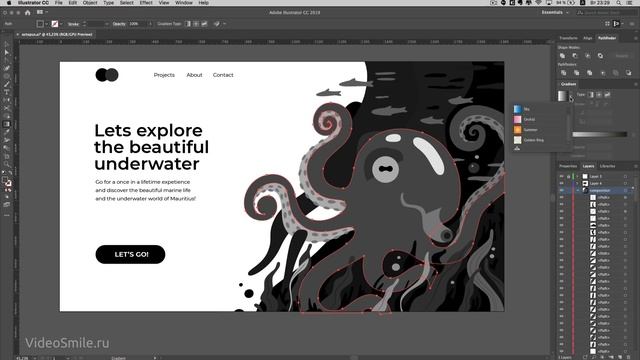This screenshot has height=360, width=640.
Task: Click the search Adobe Stock field
Action: 607,13
